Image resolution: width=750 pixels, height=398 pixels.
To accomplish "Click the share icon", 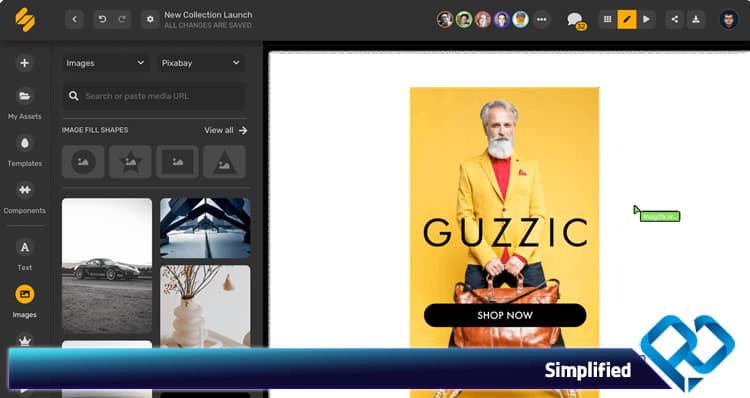I will (674, 19).
